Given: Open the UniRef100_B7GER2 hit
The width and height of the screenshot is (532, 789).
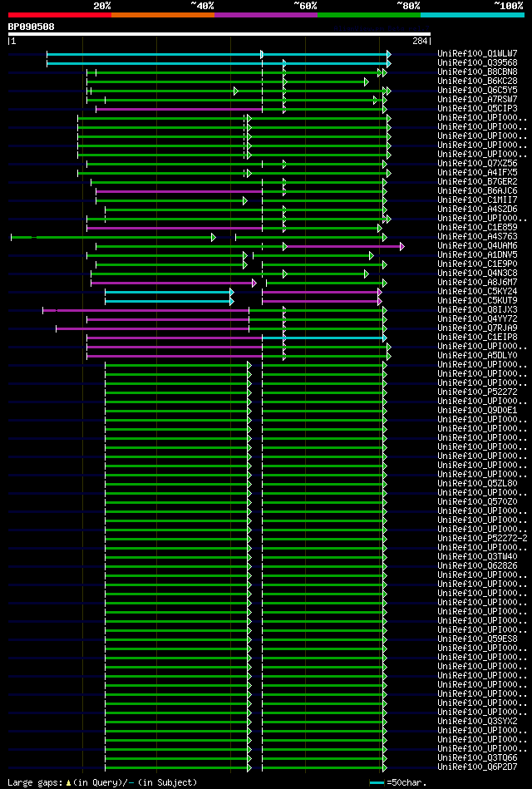Looking at the screenshot, I should 477,181.
